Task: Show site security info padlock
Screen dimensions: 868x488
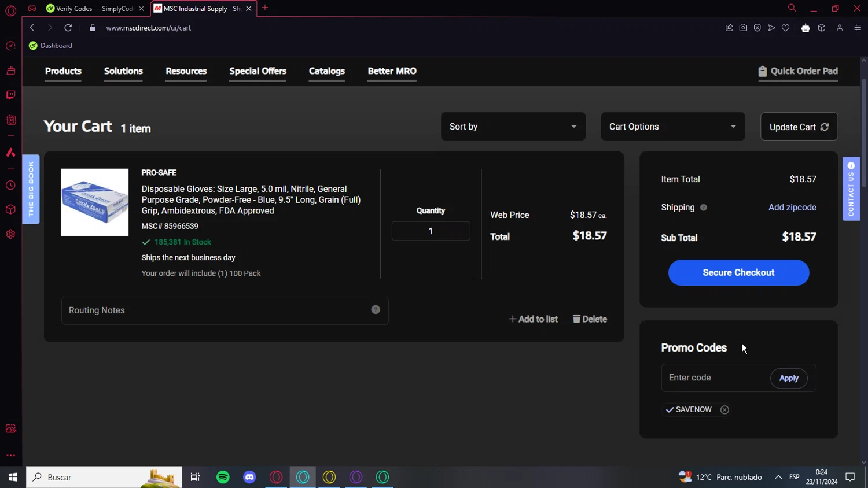Action: (x=93, y=28)
